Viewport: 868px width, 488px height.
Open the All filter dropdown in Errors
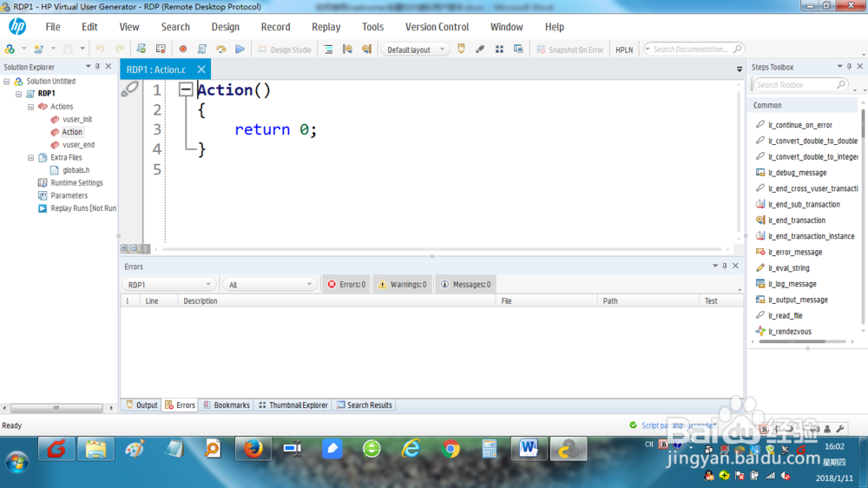tap(270, 285)
